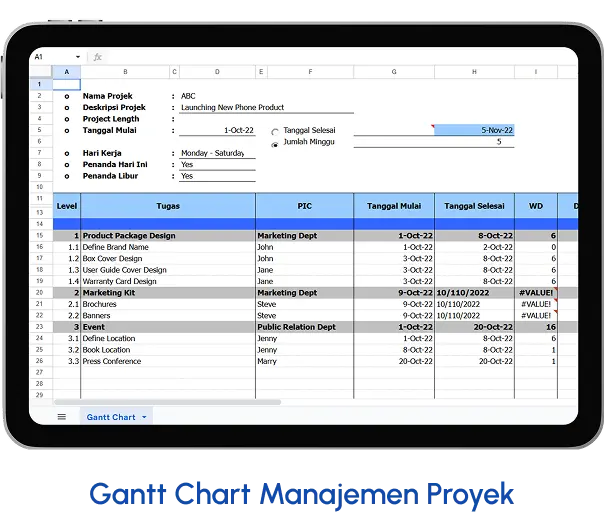Switch to the Gantt Chart sheet tab
This screenshot has width=604, height=512.
[x=110, y=417]
